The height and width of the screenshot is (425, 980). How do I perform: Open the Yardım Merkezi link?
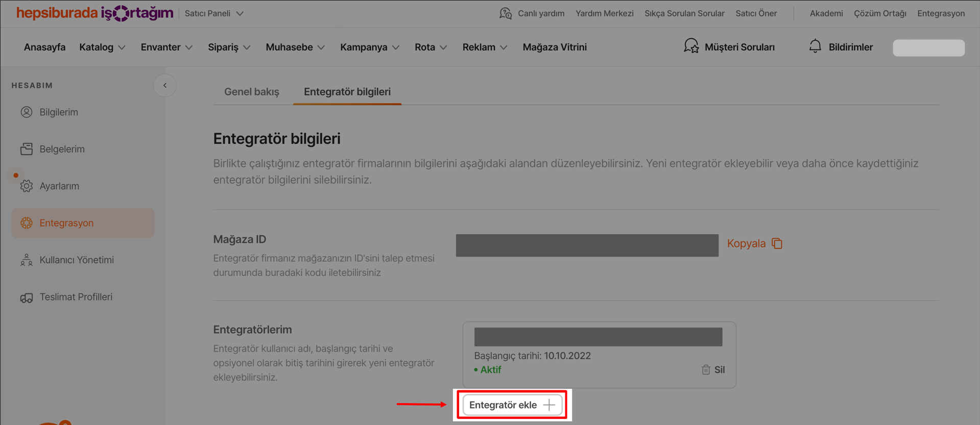tap(604, 13)
